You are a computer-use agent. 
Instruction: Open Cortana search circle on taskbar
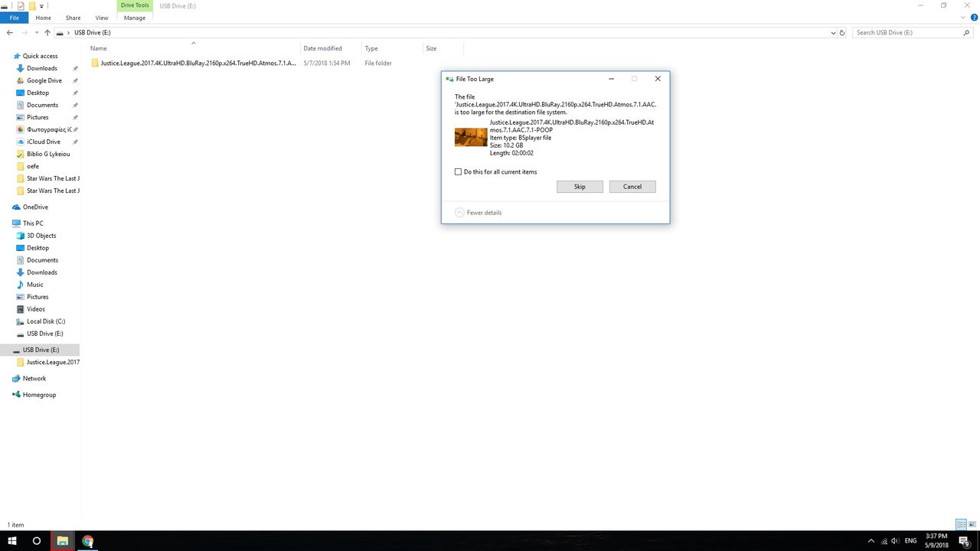tap(37, 541)
